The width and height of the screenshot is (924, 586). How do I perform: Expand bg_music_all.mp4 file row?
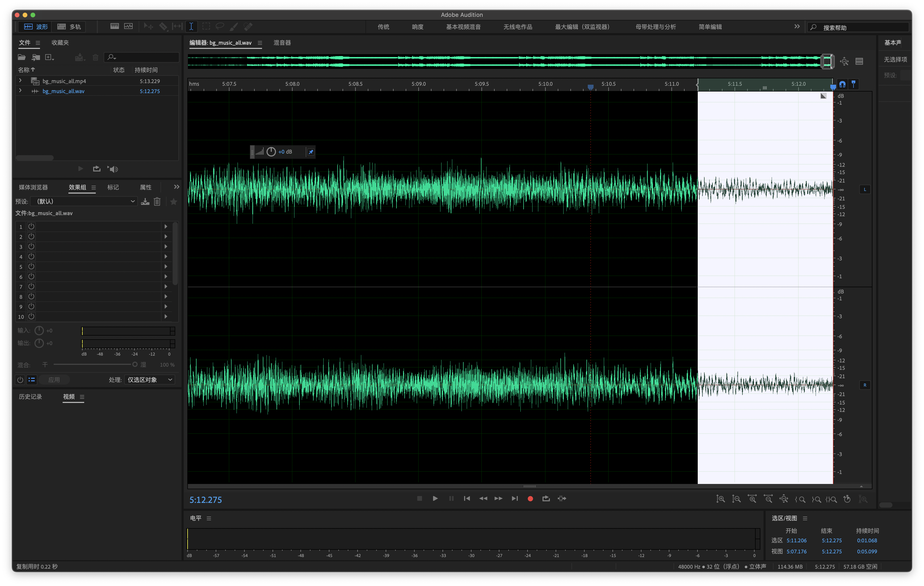(20, 80)
